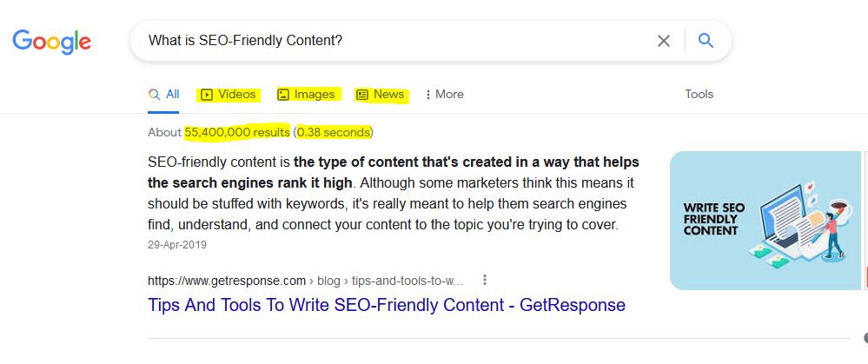868x364 pixels.
Task: Click the getresponse.com breadcrumb URL
Action: (305, 281)
